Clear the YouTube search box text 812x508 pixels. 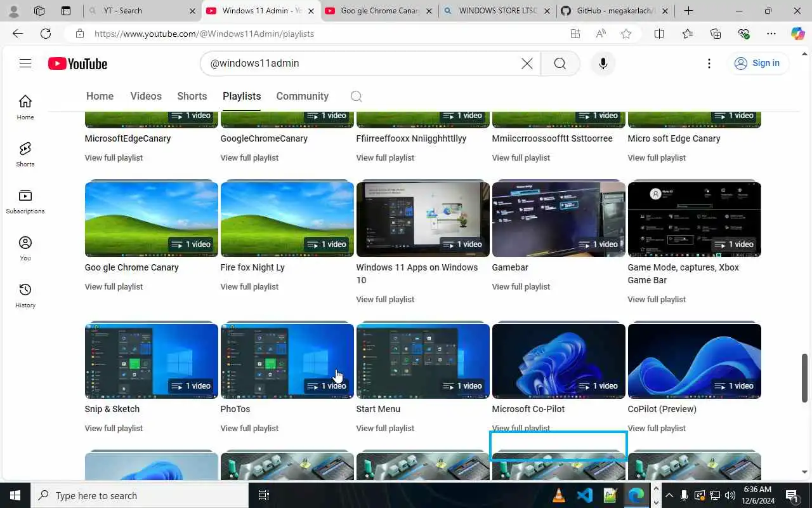point(527,63)
